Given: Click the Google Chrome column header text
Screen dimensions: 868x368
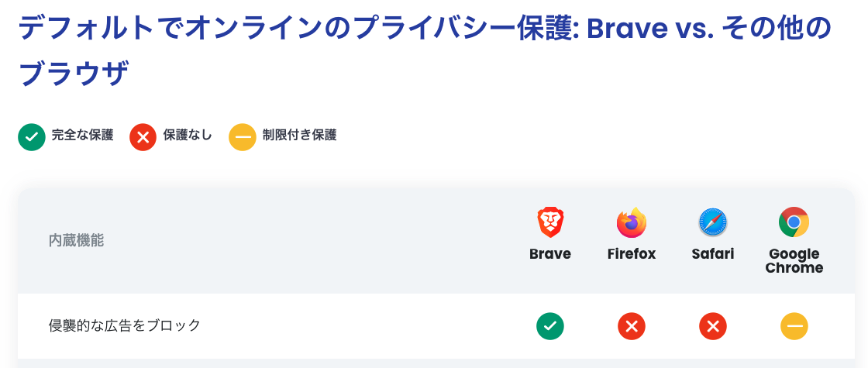Looking at the screenshot, I should pos(794,261).
